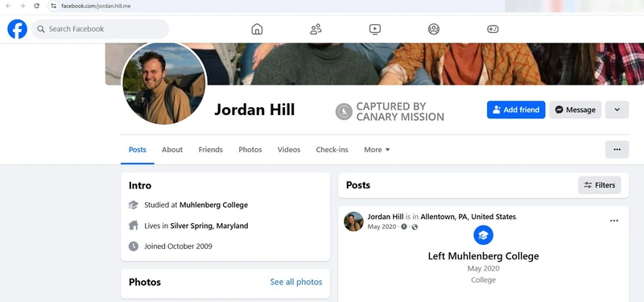This screenshot has height=302, width=644.
Task: Open the Silver Spring, Maryland link
Action: tap(209, 225)
